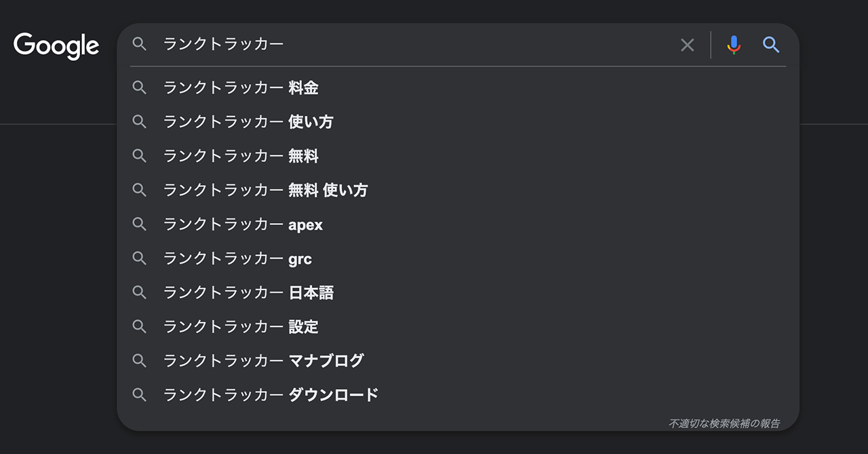
Task: Pick the ランクトラッカー 設定 suggestion
Action: click(x=241, y=327)
